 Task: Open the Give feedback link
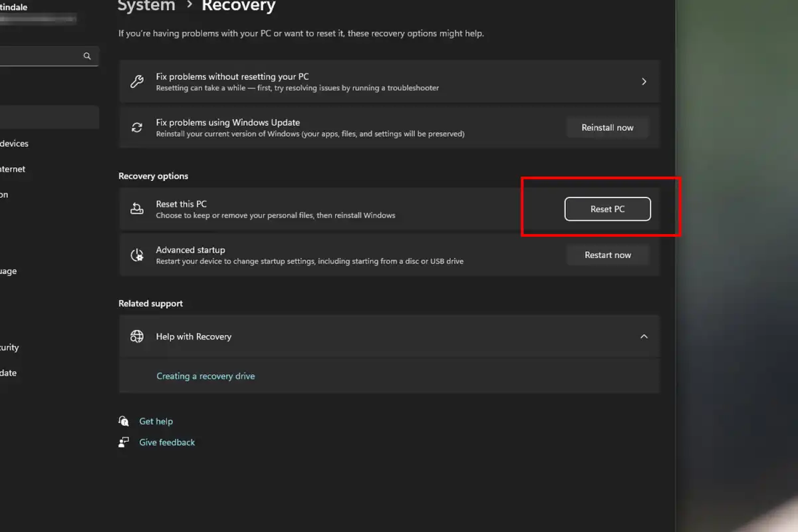point(167,442)
